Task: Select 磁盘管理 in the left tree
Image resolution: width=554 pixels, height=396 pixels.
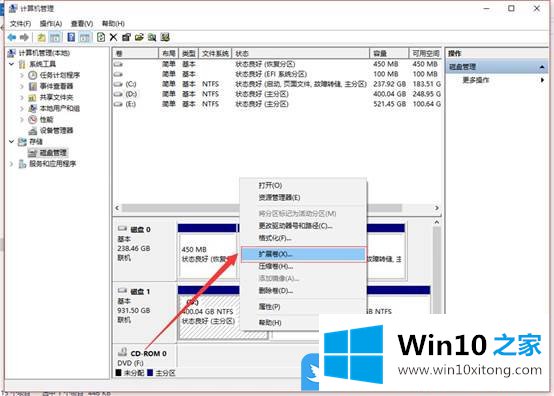Action: point(53,153)
